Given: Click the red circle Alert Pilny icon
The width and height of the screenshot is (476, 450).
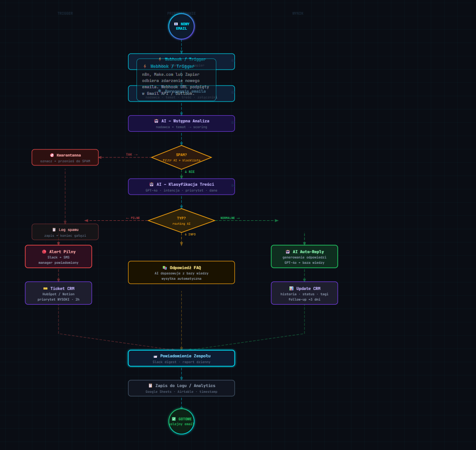Looking at the screenshot, I should pyautogui.click(x=44, y=252).
